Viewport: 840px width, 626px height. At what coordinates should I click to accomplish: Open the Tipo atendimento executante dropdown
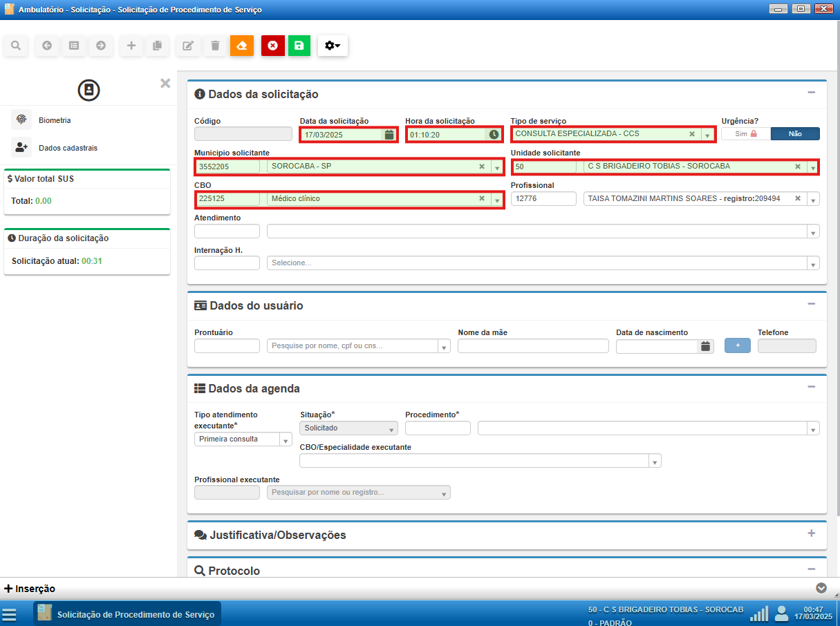pyautogui.click(x=286, y=439)
